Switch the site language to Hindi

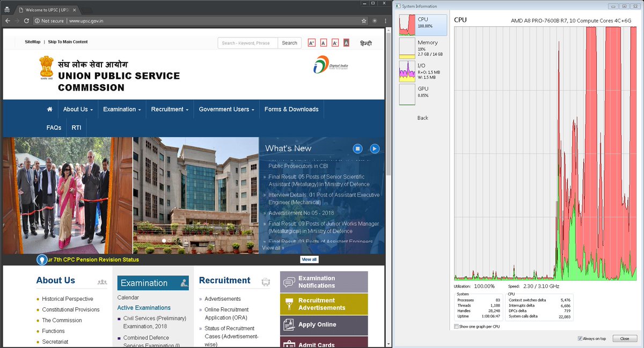pos(365,43)
